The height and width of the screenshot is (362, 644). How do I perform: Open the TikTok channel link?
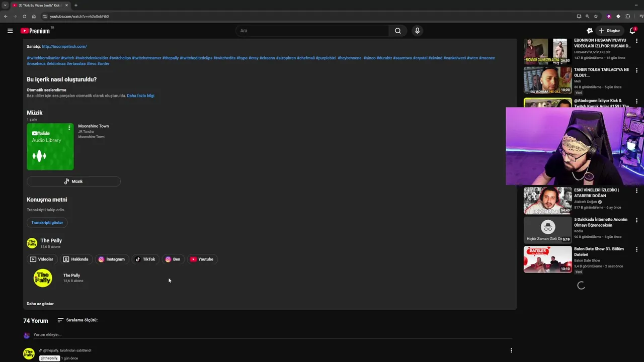pyautogui.click(x=145, y=259)
